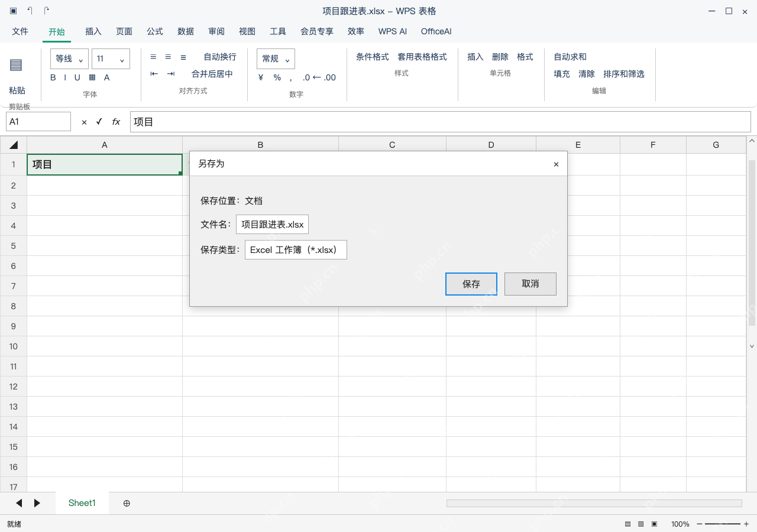This screenshot has height=532, width=757.
Task: Switch to the 公式 ribbon tab
Action: point(155,31)
